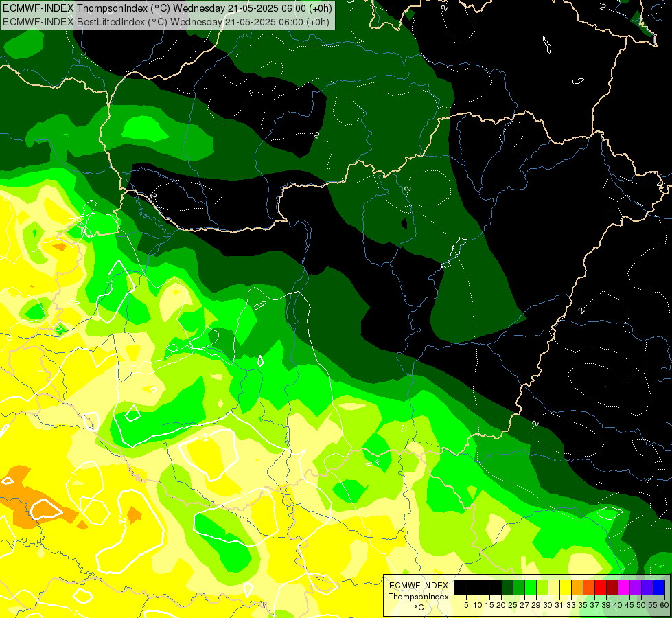The image size is (672, 618).
Task: Click the legend tick value 25
Action: [513, 605]
